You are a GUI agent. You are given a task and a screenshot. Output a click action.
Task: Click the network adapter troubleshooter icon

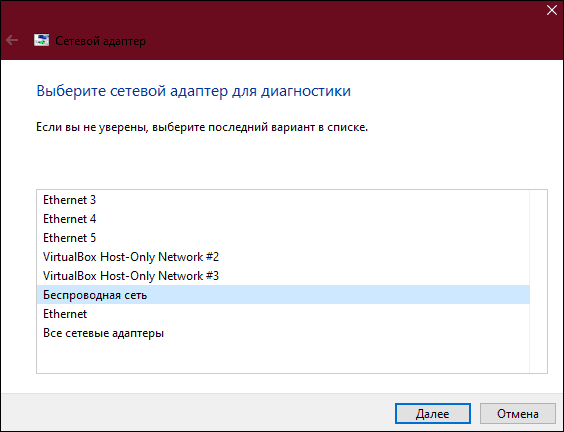[x=41, y=40]
